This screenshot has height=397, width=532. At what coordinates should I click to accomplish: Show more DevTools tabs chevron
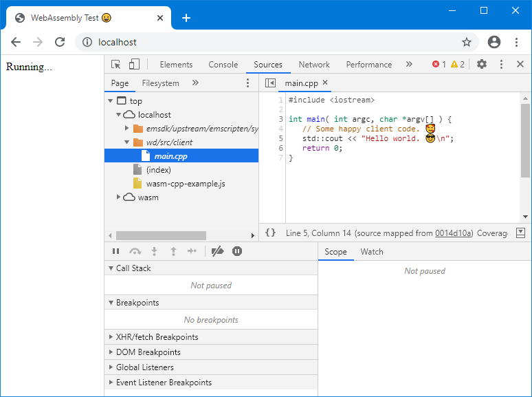pyautogui.click(x=409, y=64)
